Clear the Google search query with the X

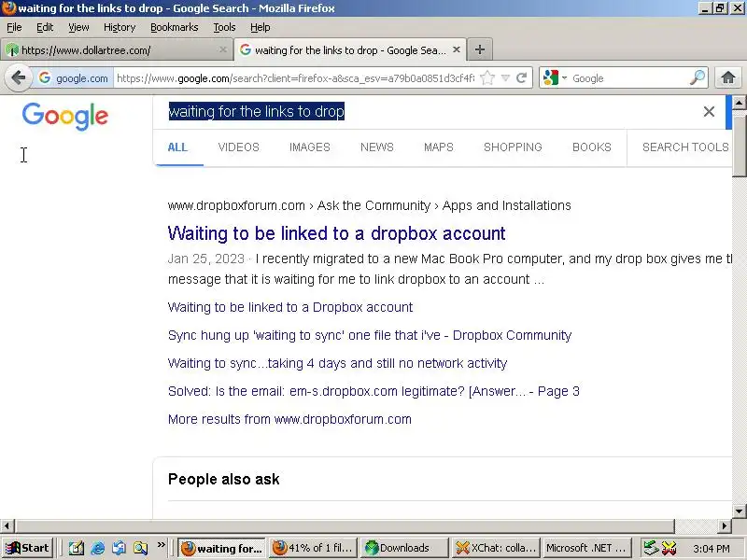709,111
